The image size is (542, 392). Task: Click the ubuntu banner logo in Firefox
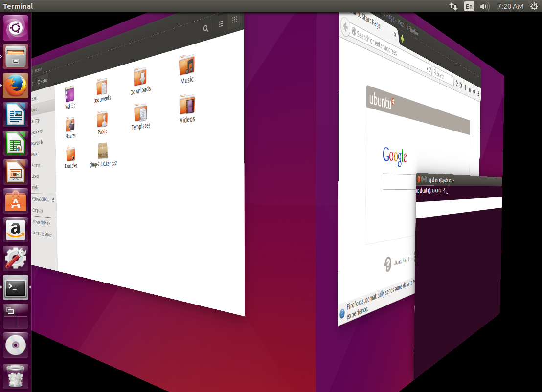tap(381, 101)
